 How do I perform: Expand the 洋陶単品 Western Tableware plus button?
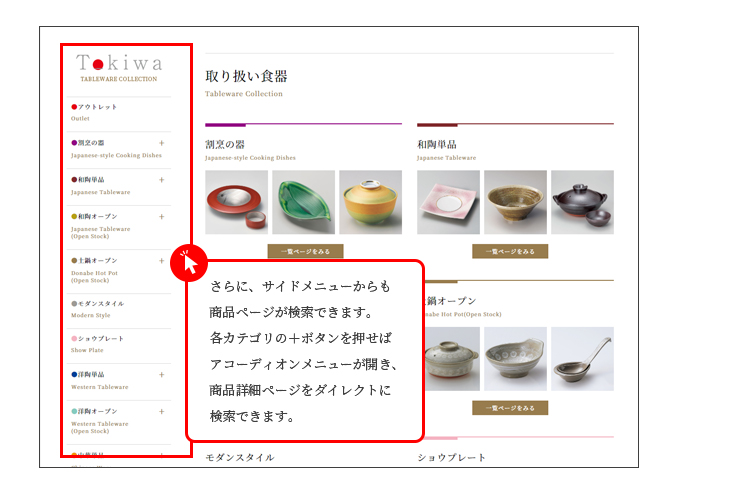[x=161, y=375]
